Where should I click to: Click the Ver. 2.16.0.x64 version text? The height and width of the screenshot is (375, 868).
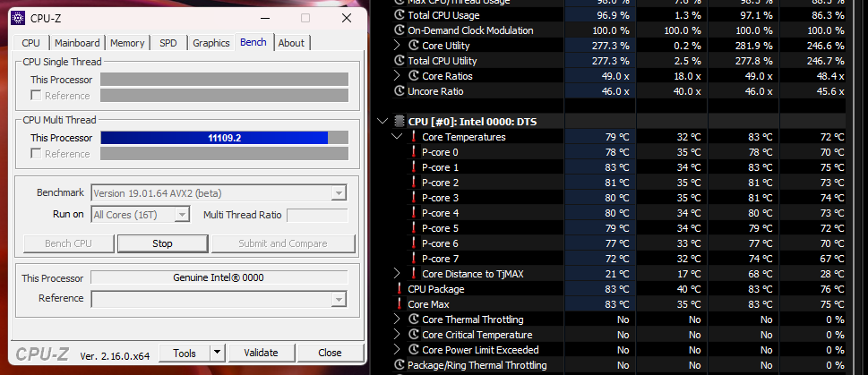pos(115,355)
